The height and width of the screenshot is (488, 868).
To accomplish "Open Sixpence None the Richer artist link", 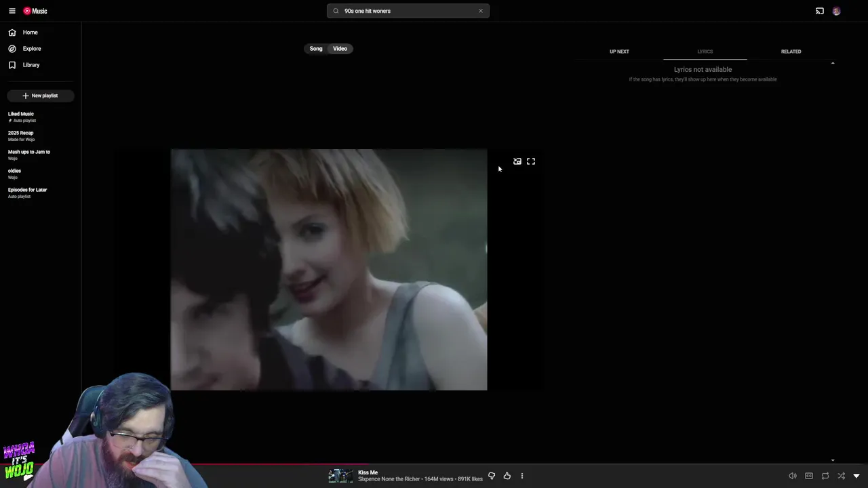I will [389, 479].
